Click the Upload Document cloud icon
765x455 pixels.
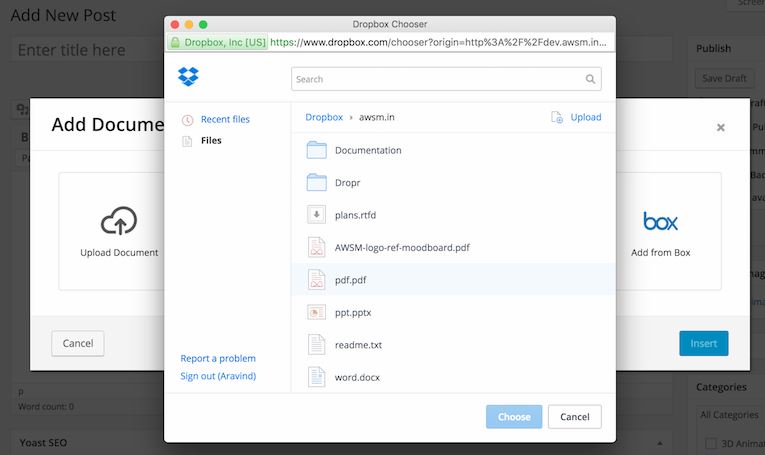[x=119, y=221]
